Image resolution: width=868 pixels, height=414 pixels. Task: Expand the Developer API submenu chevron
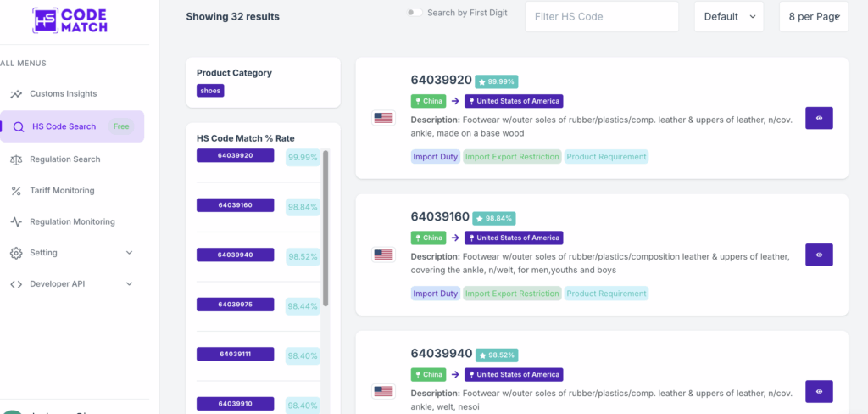tap(129, 284)
